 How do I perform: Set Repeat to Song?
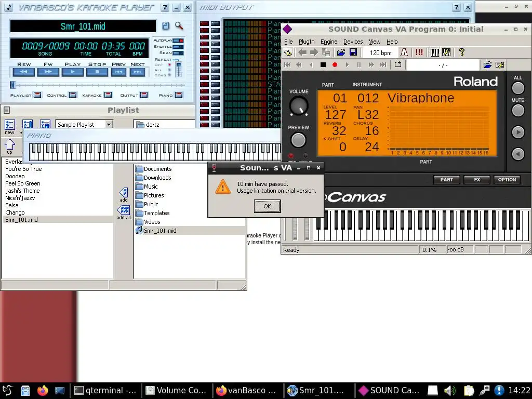pyautogui.click(x=169, y=75)
